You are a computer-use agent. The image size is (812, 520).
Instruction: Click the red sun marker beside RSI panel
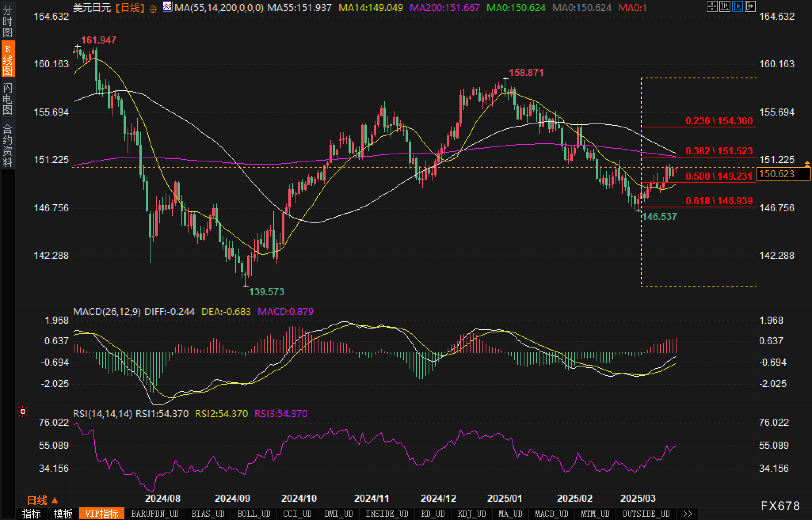pyautogui.click(x=23, y=412)
